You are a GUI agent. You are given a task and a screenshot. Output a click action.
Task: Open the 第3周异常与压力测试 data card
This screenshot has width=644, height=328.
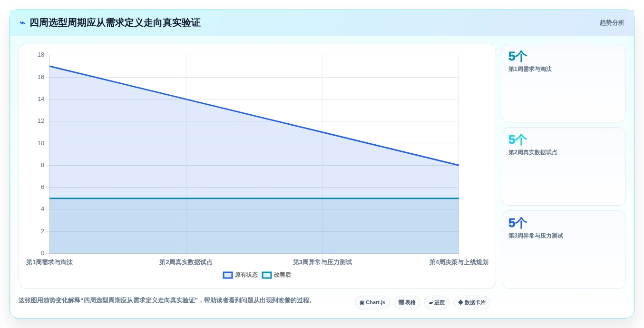click(564, 249)
